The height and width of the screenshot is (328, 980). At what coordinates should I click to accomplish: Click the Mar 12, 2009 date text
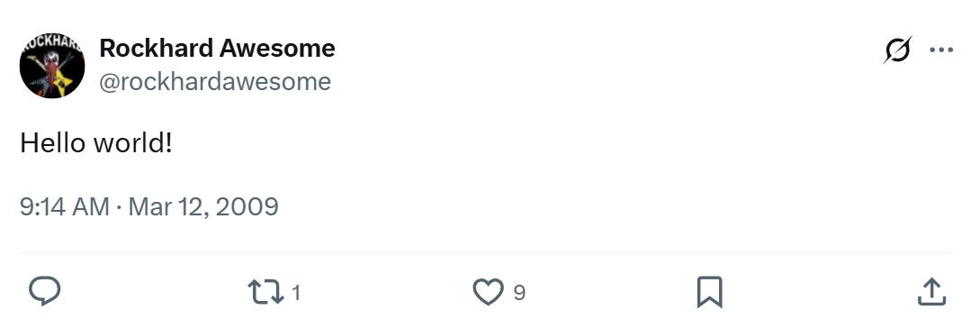pyautogui.click(x=203, y=206)
